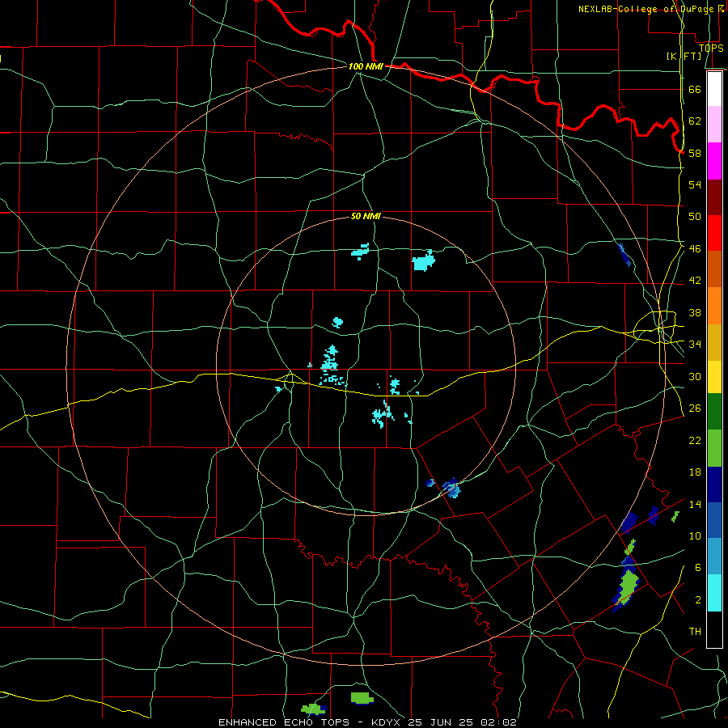Click the legend value '66'
Screen dimensions: 728x728
(695, 89)
